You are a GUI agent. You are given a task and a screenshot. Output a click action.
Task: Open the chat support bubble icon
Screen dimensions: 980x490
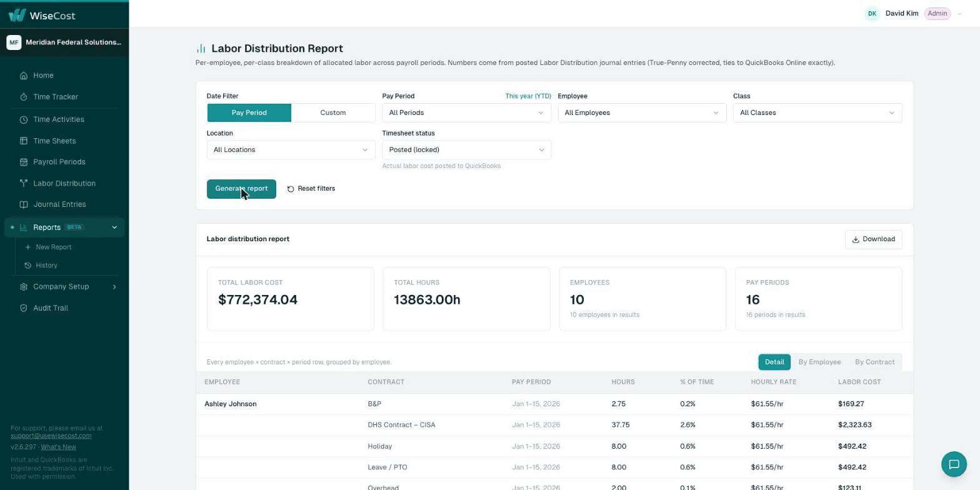click(954, 464)
